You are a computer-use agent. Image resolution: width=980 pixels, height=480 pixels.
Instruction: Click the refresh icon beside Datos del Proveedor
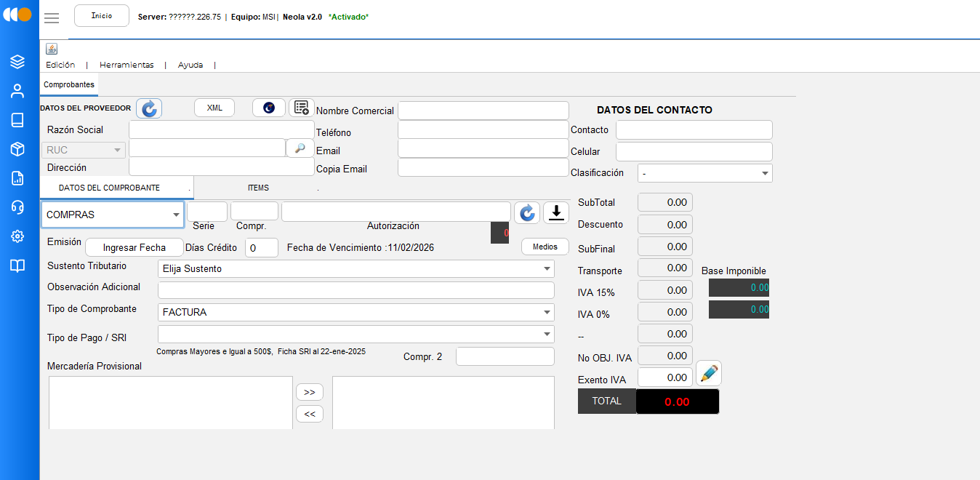pos(149,108)
